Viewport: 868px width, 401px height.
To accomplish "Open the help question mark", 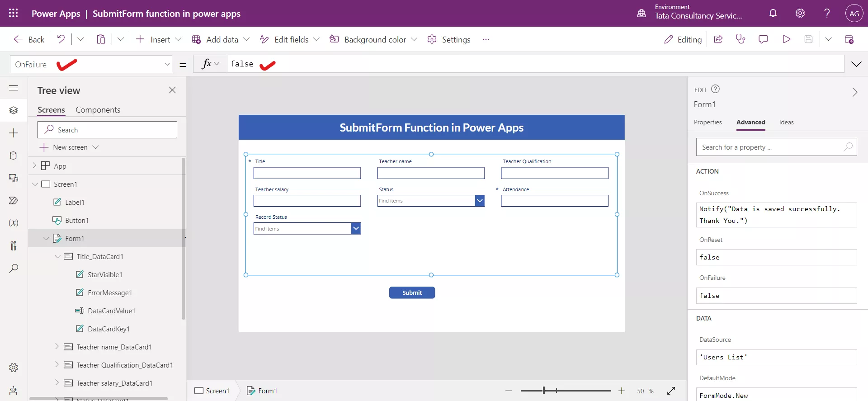I will (827, 13).
